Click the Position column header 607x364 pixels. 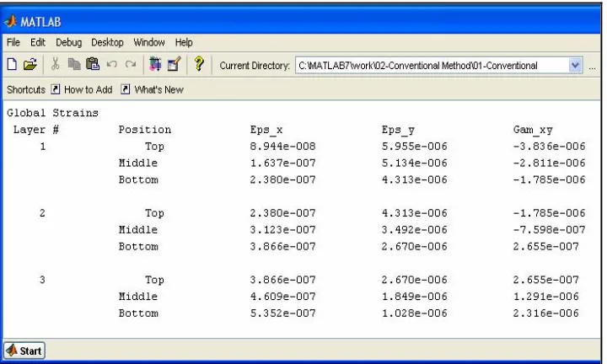[x=145, y=130]
